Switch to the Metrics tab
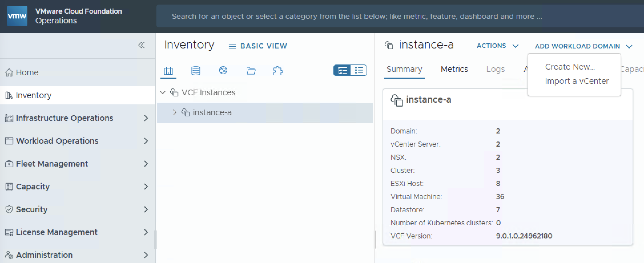644x263 pixels. (454, 69)
